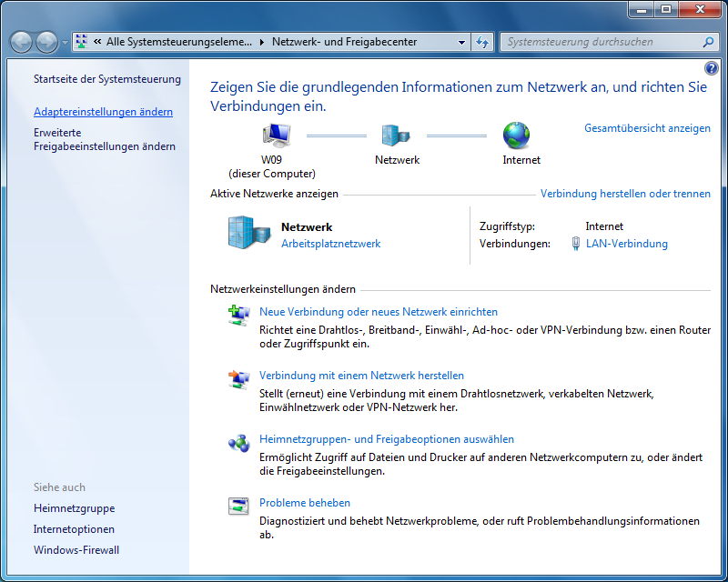Click the refresh button next to address bar
Viewport: 728px width, 582px height.
coord(482,42)
